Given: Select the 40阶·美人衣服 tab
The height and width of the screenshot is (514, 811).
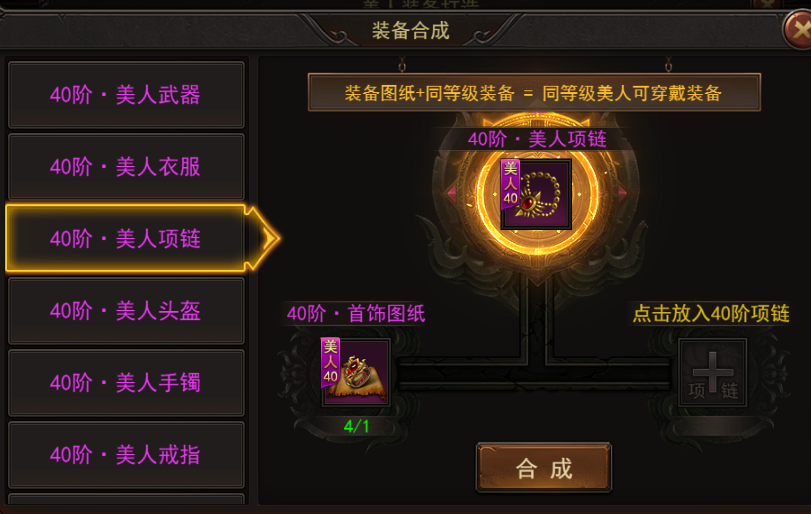Looking at the screenshot, I should tap(126, 167).
